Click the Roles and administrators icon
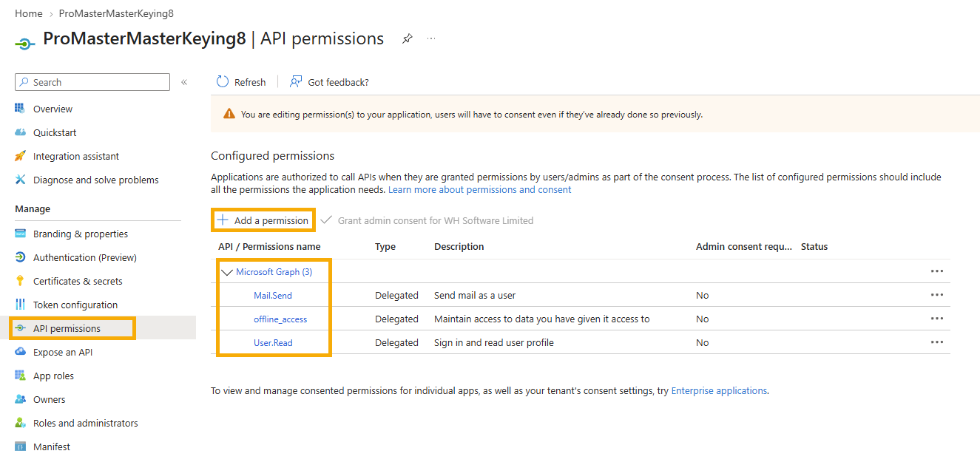The height and width of the screenshot is (465, 980). tap(20, 423)
